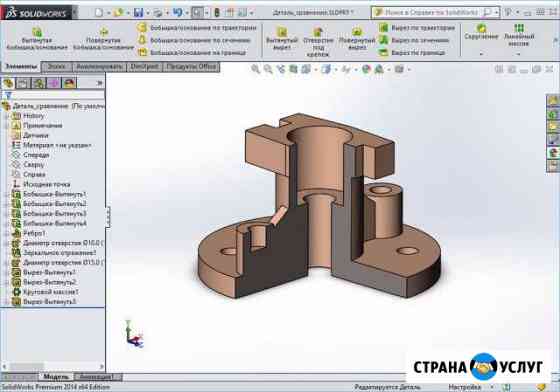The image size is (560, 392).
Task: Save the part with the floppy icon
Action: click(x=138, y=13)
